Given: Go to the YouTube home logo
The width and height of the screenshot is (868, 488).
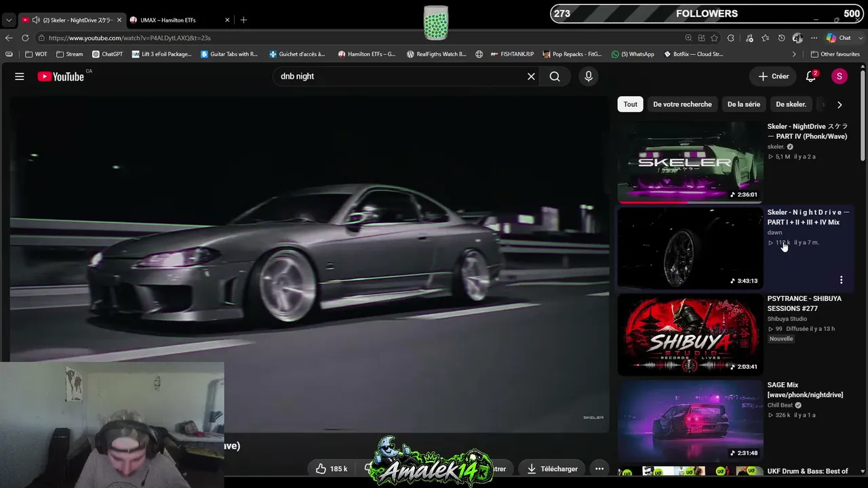Looking at the screenshot, I should [x=61, y=77].
